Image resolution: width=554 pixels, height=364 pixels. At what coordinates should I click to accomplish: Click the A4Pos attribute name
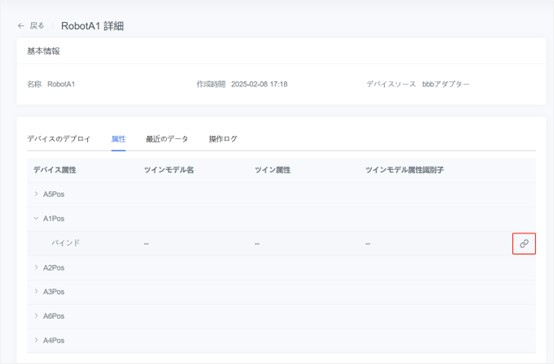pos(54,341)
